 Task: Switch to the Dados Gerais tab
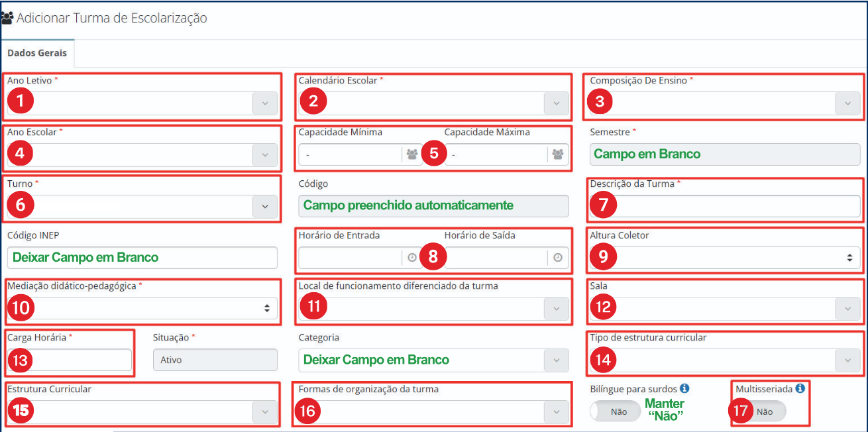point(37,54)
